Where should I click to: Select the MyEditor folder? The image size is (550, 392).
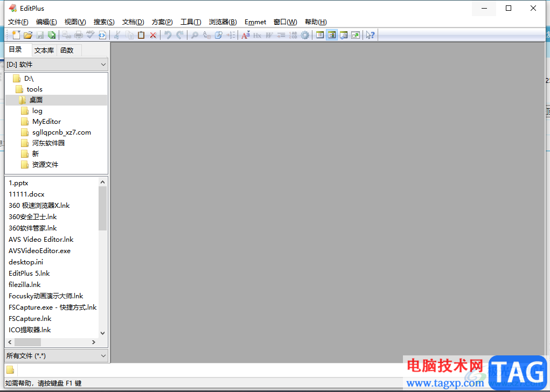(x=46, y=121)
